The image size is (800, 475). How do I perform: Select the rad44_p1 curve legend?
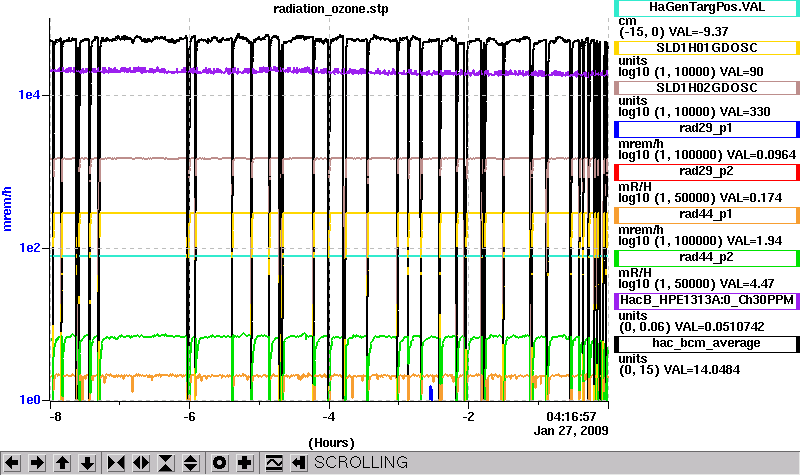point(707,215)
